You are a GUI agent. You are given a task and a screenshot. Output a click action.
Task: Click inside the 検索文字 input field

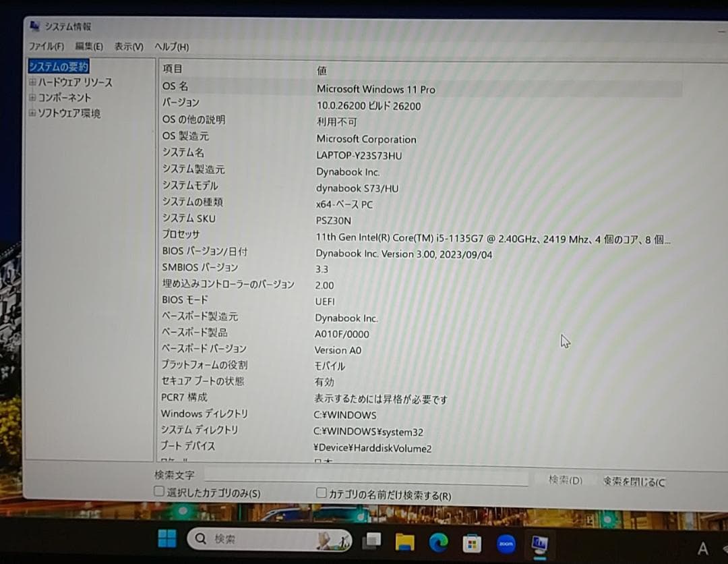(x=367, y=477)
